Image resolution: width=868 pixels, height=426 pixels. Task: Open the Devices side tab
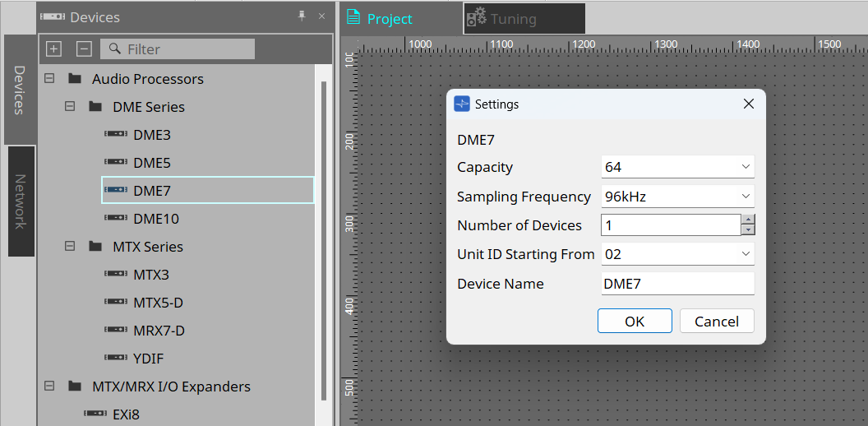[20, 90]
